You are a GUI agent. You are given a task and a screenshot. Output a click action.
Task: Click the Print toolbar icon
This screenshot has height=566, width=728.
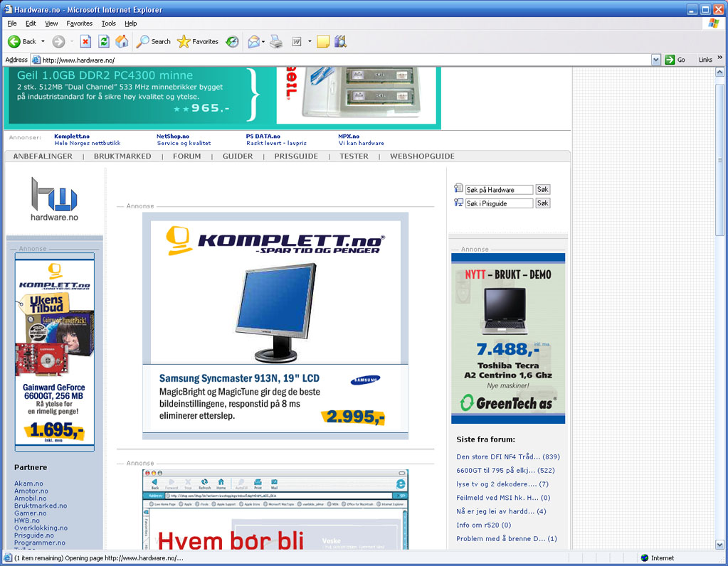tap(276, 42)
